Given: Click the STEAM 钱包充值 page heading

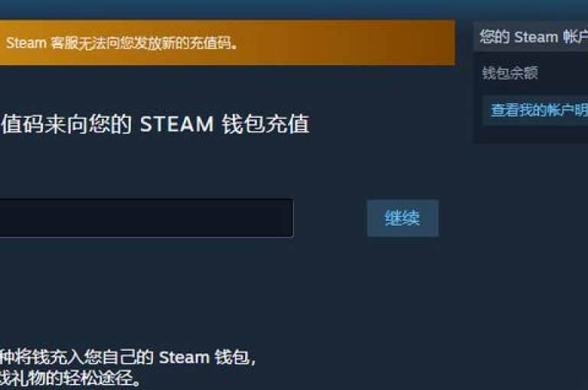Looking at the screenshot, I should (155, 124).
